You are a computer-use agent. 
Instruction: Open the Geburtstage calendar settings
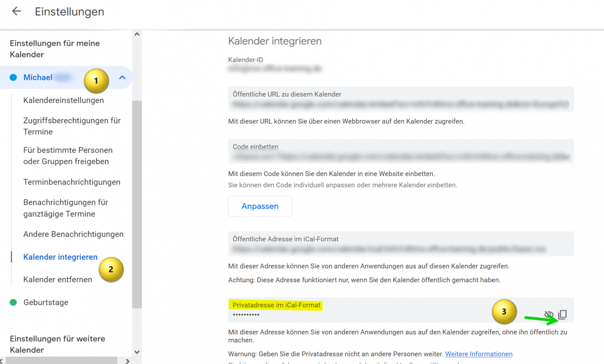pos(46,302)
